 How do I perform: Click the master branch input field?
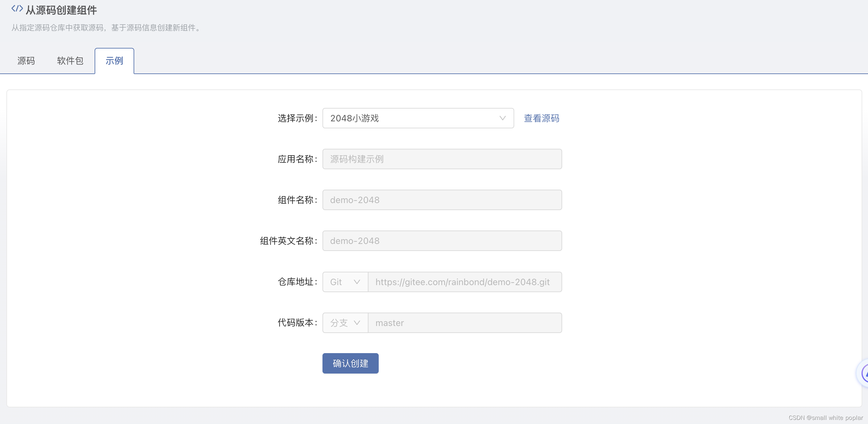tap(465, 323)
